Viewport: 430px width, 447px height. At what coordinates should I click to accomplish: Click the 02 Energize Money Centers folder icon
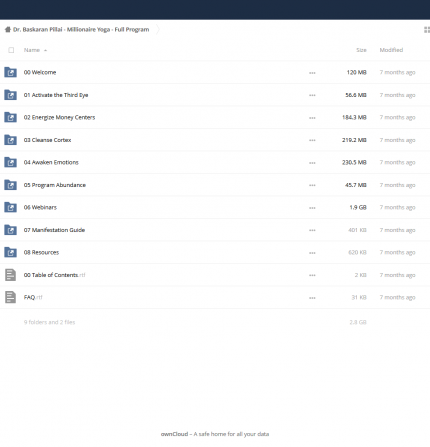click(11, 117)
